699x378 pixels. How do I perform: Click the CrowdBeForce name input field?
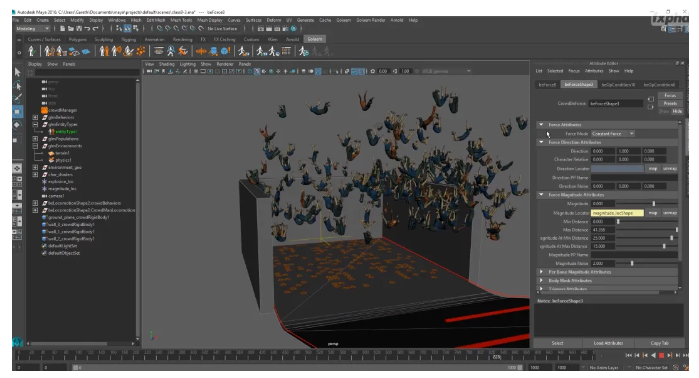coord(616,103)
